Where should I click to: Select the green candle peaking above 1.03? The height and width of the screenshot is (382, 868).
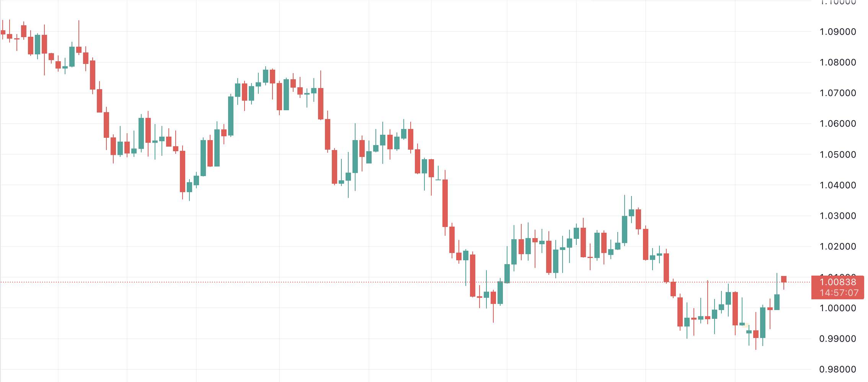pos(625,229)
